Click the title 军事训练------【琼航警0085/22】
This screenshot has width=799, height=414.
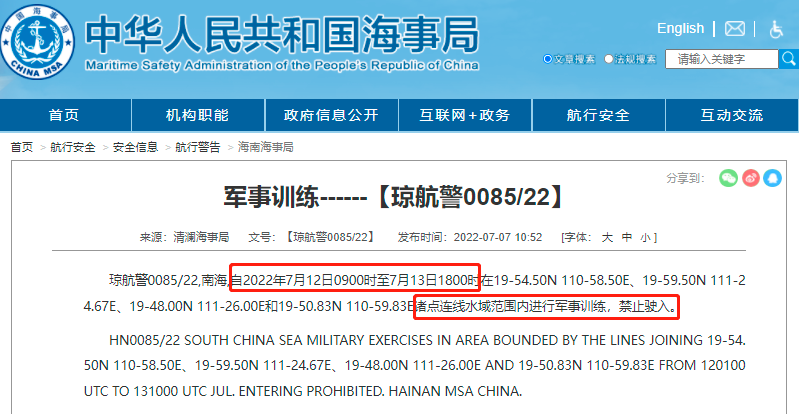[395, 197]
